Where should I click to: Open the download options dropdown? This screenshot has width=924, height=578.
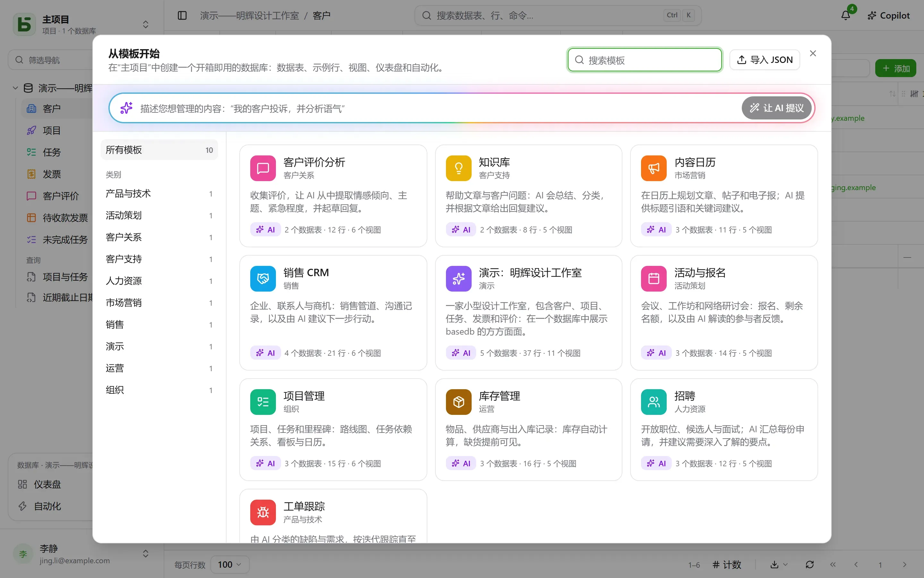[779, 565]
